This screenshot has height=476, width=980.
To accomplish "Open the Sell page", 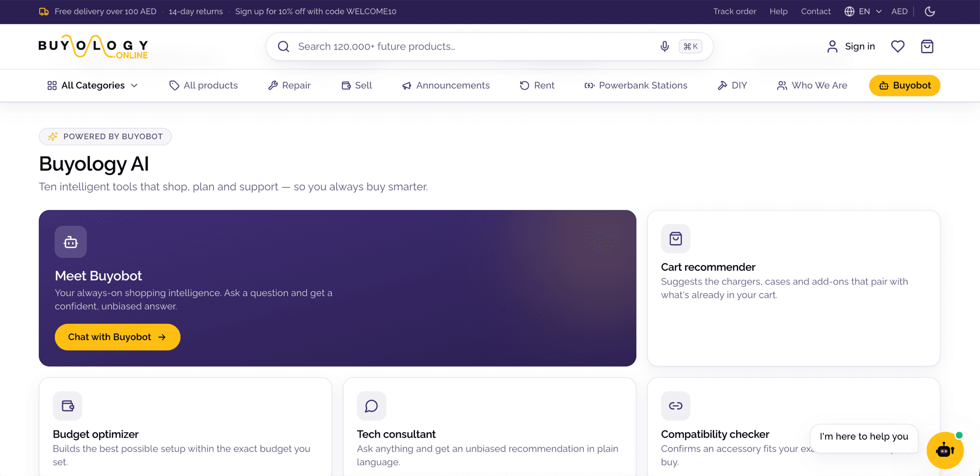I will tap(357, 85).
